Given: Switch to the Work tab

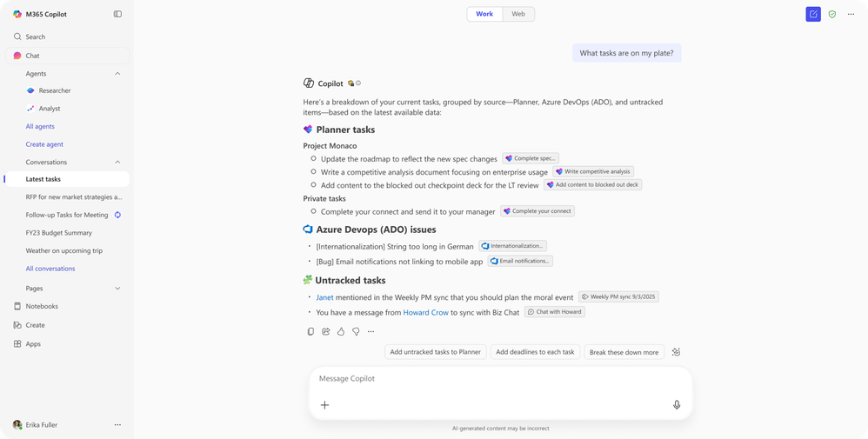Looking at the screenshot, I should click(484, 14).
